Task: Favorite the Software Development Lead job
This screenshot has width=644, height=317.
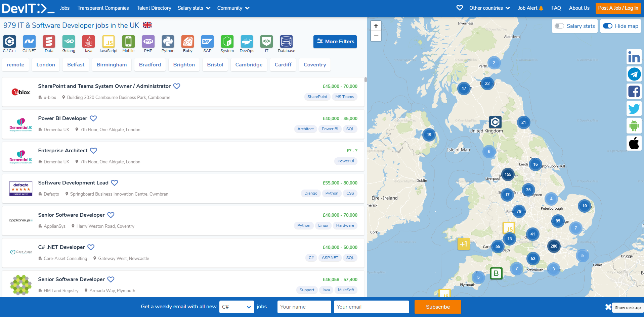Action: point(115,183)
